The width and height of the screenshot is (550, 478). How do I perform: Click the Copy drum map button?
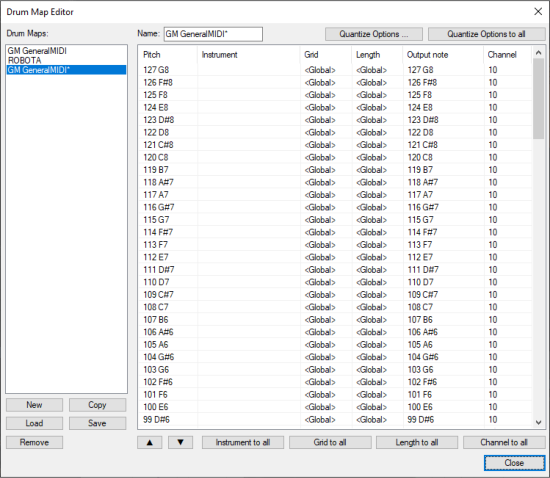tap(97, 405)
